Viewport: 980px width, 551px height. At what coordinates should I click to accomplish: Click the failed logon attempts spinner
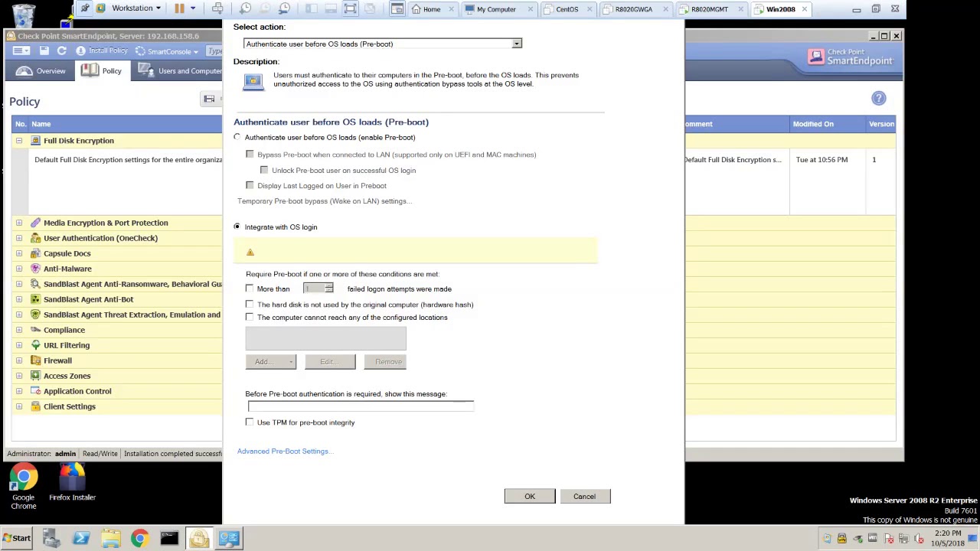click(x=318, y=289)
